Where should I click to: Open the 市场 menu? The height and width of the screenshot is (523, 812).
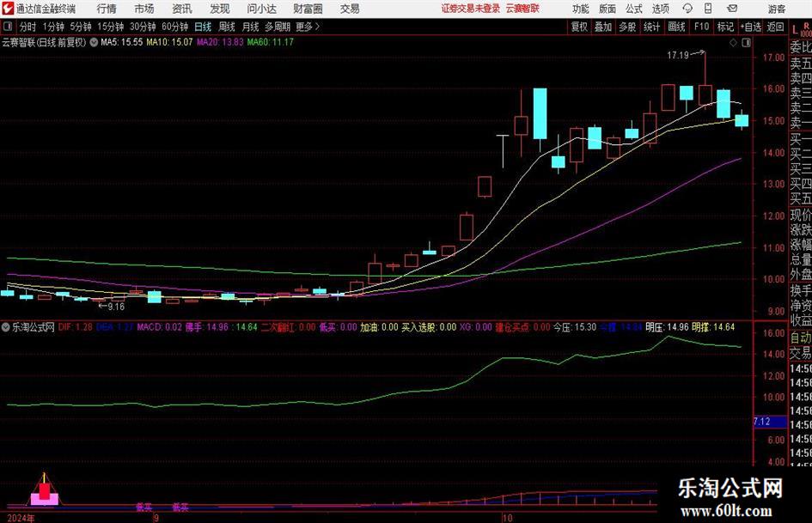tap(144, 9)
